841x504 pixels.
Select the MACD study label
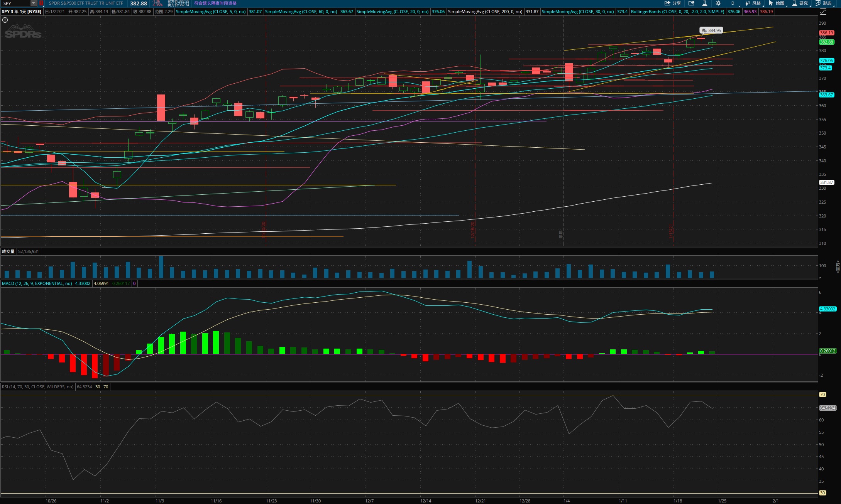click(37, 283)
